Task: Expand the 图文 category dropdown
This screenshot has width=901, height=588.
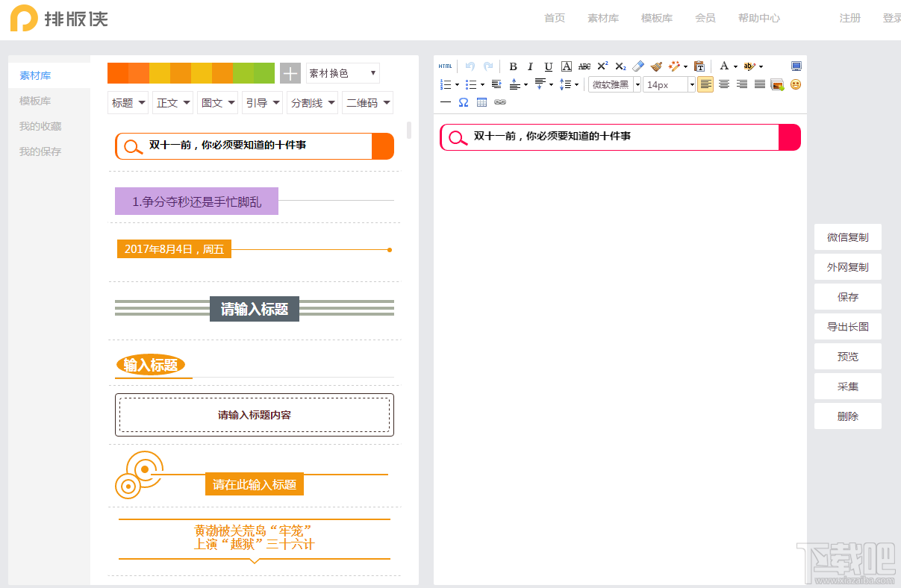Action: (218, 103)
